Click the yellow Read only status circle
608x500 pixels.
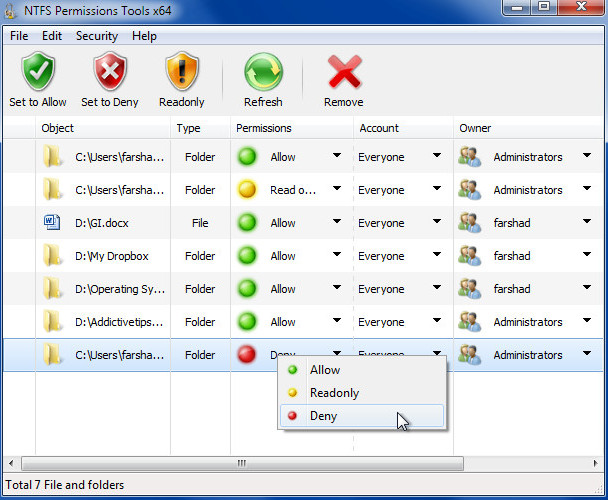(x=247, y=190)
